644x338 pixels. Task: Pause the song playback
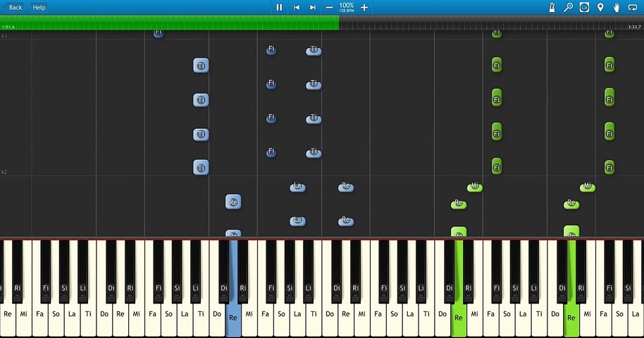[x=279, y=7]
